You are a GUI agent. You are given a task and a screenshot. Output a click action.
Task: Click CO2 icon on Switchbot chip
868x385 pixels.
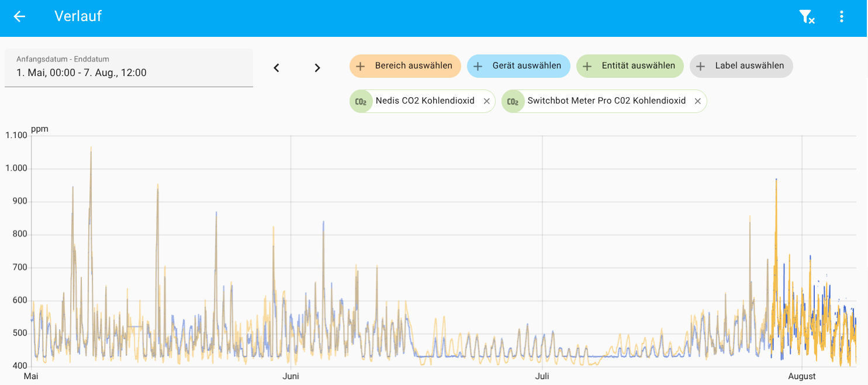[x=513, y=101]
